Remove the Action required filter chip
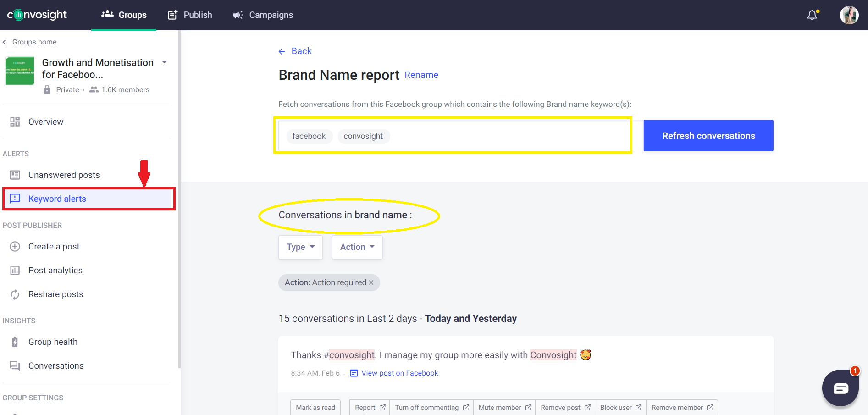Screen dimensions: 868x415 (x=371, y=282)
